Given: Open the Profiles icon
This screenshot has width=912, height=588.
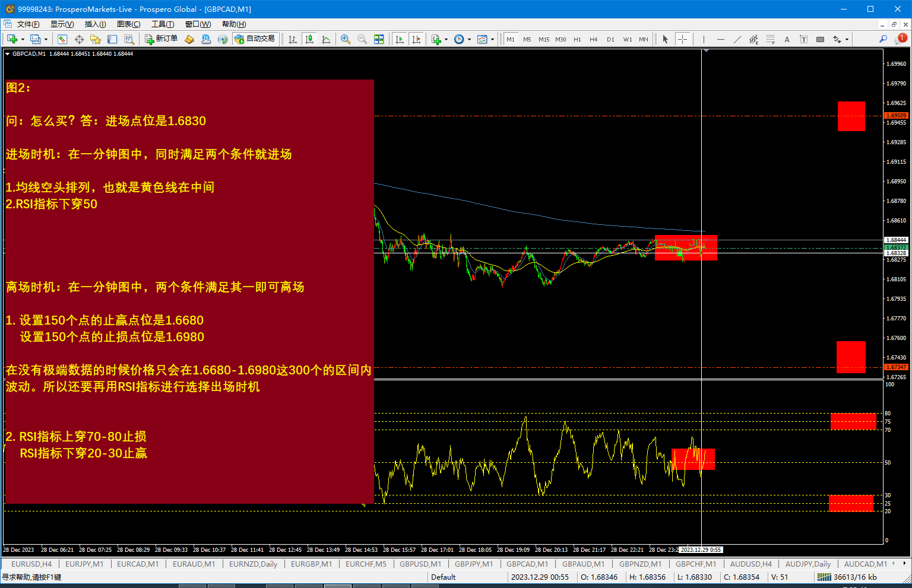Looking at the screenshot, I should point(35,39).
